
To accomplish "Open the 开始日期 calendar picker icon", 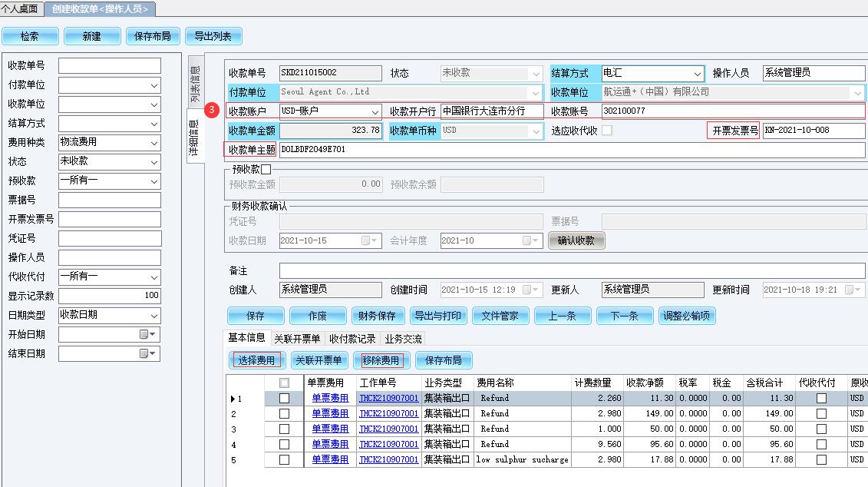I will coord(144,335).
